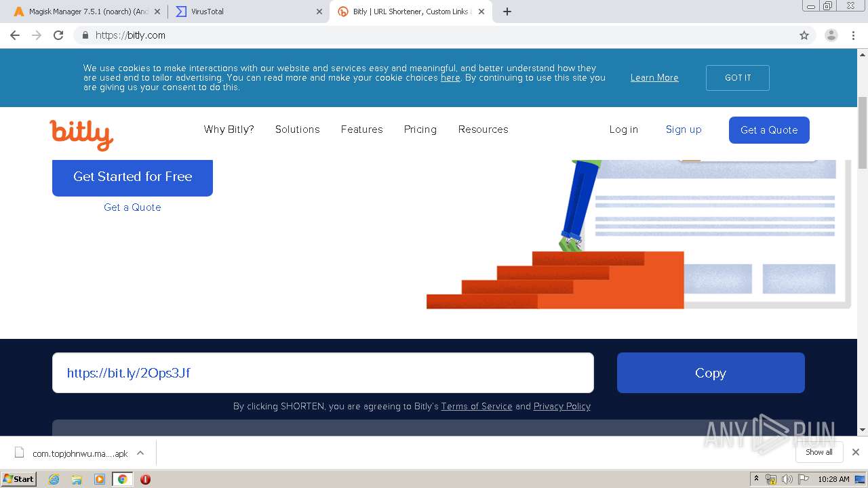This screenshot has height=488, width=868.
Task: Open the Resources menu
Action: point(483,129)
